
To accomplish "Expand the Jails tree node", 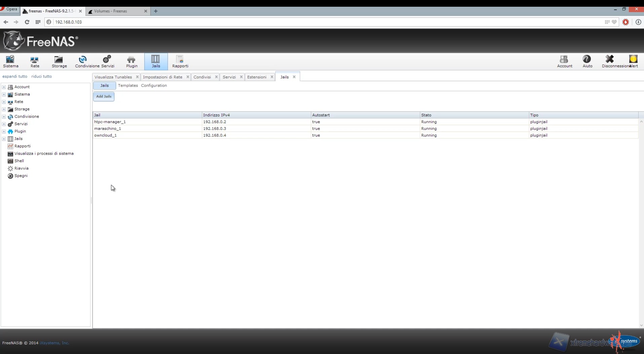I will click(4, 139).
